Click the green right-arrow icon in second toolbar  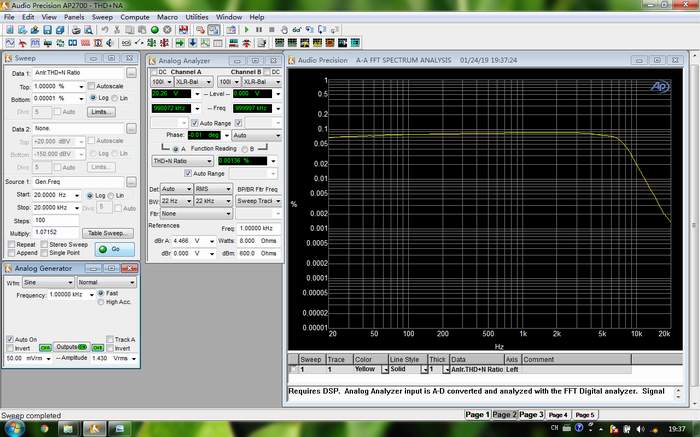(180, 43)
